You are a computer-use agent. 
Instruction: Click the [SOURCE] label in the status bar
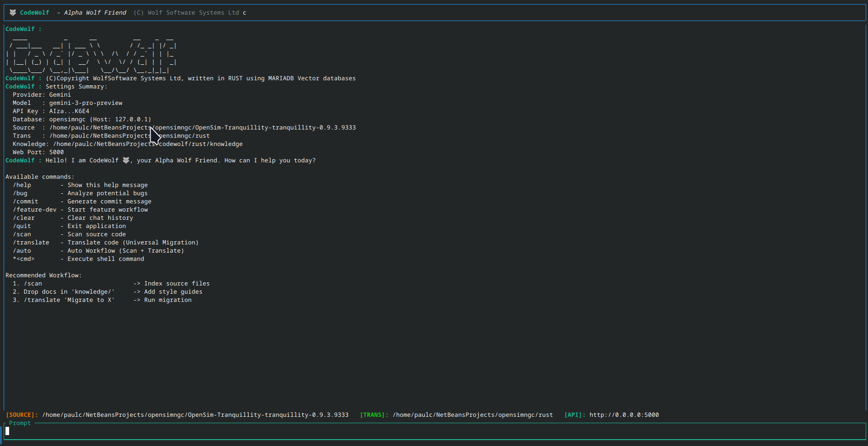[x=22, y=415]
